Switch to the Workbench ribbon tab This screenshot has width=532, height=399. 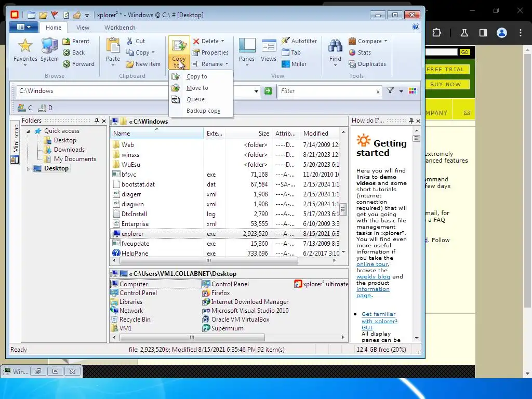click(x=120, y=28)
